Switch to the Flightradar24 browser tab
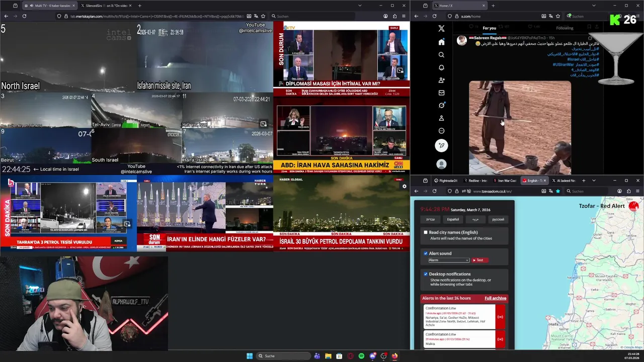This screenshot has width=644, height=362. [445, 180]
